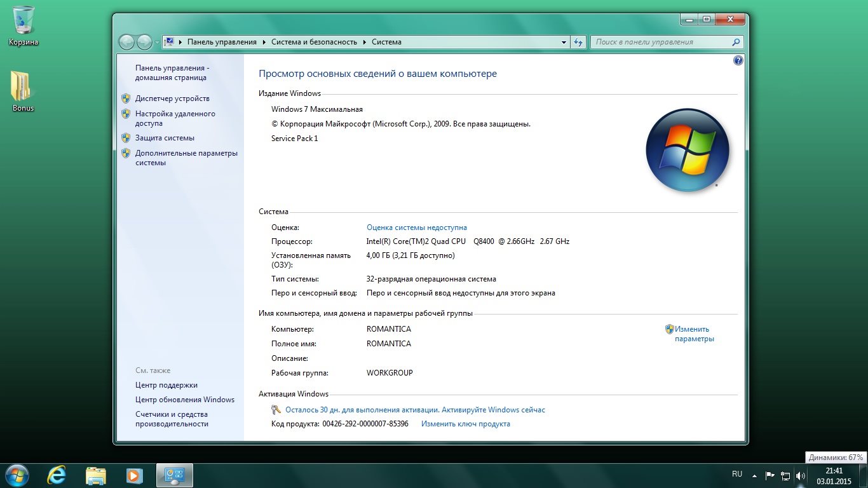Click the Back navigation arrow
The width and height of the screenshot is (868, 488).
127,42
